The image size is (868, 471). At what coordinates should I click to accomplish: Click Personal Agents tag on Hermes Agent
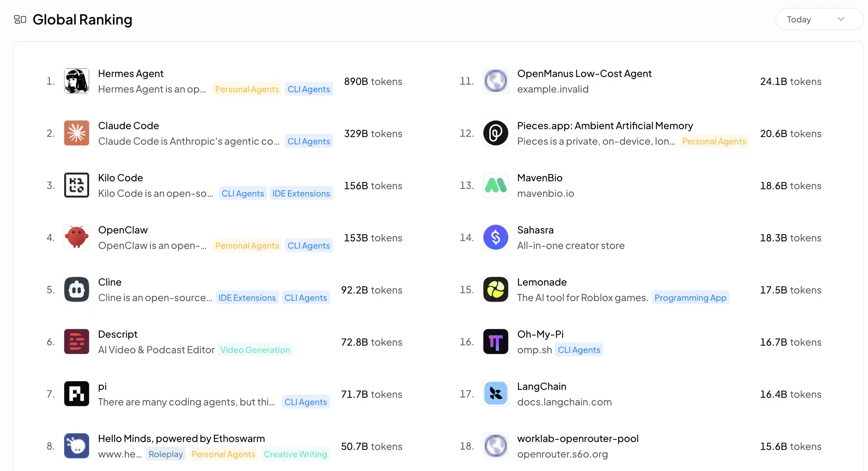coord(247,89)
